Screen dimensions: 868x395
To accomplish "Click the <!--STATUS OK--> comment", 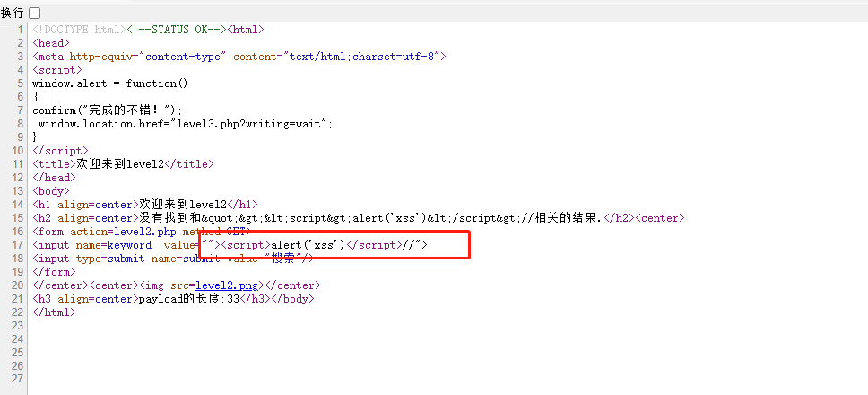I will 178,30.
